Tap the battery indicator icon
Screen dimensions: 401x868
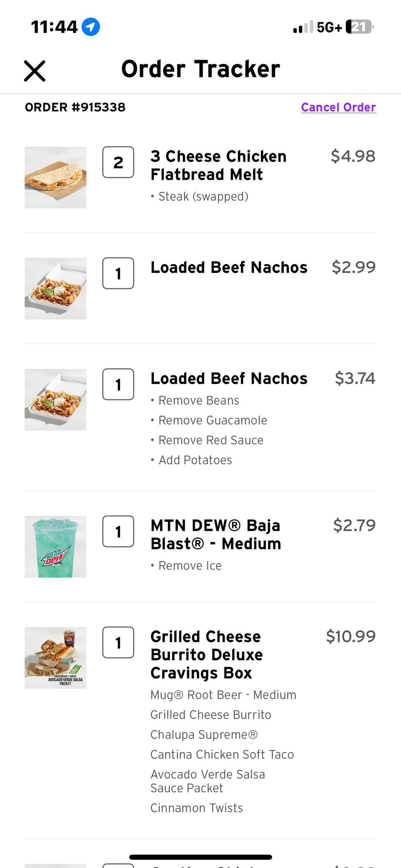[359, 27]
